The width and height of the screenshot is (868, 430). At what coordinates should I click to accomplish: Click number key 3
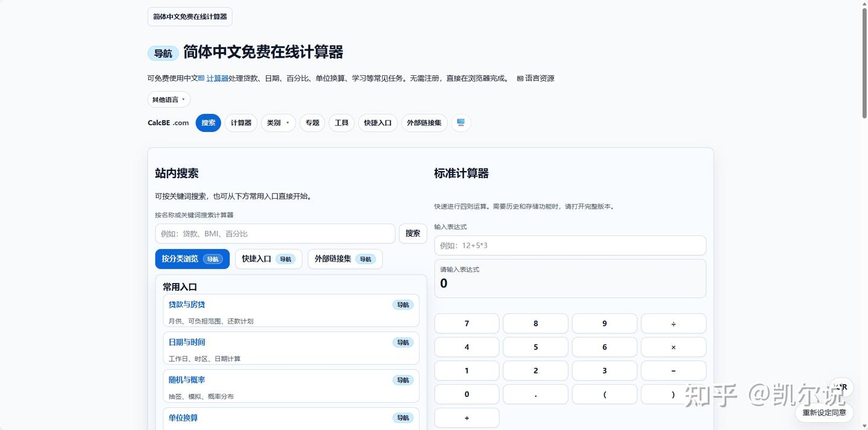tap(605, 370)
